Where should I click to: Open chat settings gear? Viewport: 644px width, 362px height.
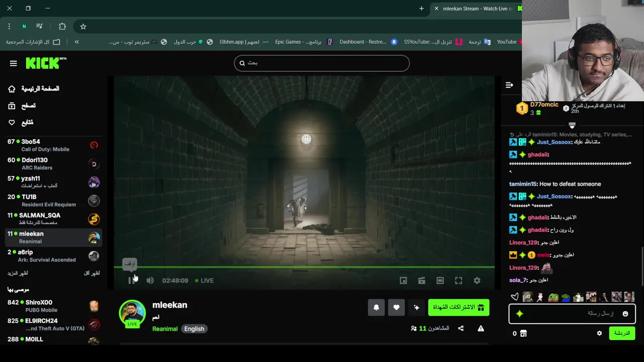coord(599,333)
